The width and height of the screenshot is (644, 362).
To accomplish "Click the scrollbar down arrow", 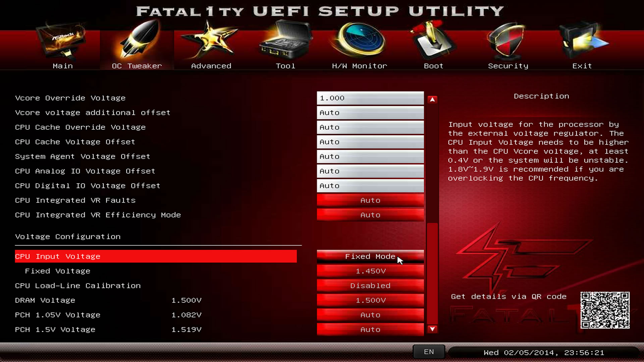I will click(432, 329).
